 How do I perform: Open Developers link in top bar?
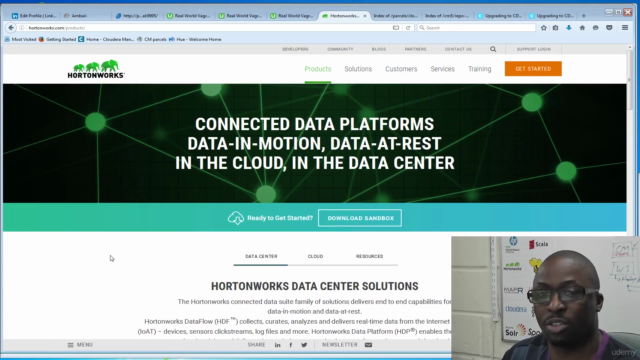[296, 49]
